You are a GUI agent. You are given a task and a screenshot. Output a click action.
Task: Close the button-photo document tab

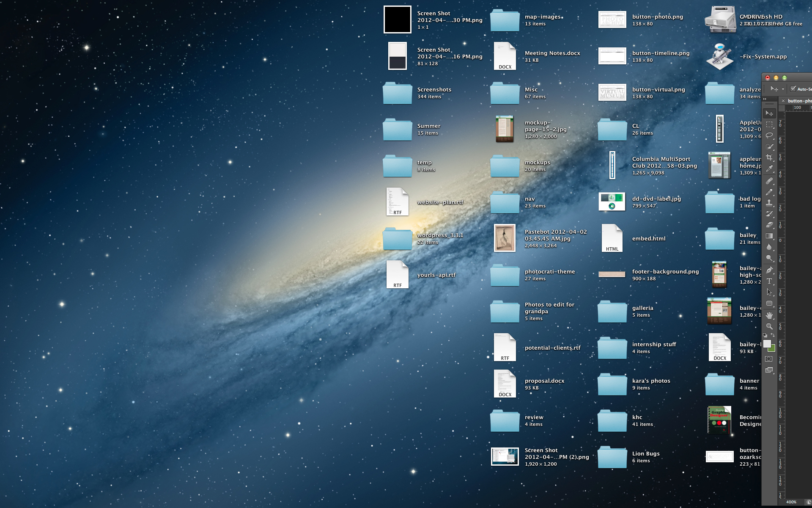pos(783,101)
